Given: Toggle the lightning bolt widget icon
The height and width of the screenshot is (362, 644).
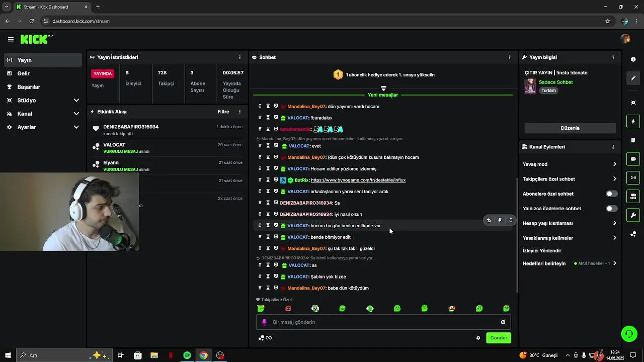Looking at the screenshot, I should coord(633,121).
